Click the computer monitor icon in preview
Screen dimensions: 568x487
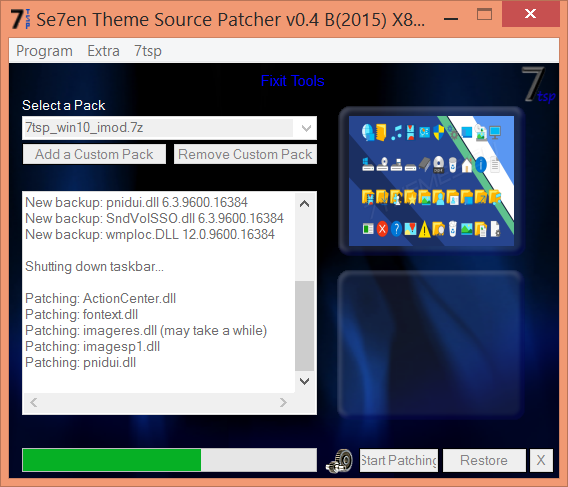(x=495, y=132)
